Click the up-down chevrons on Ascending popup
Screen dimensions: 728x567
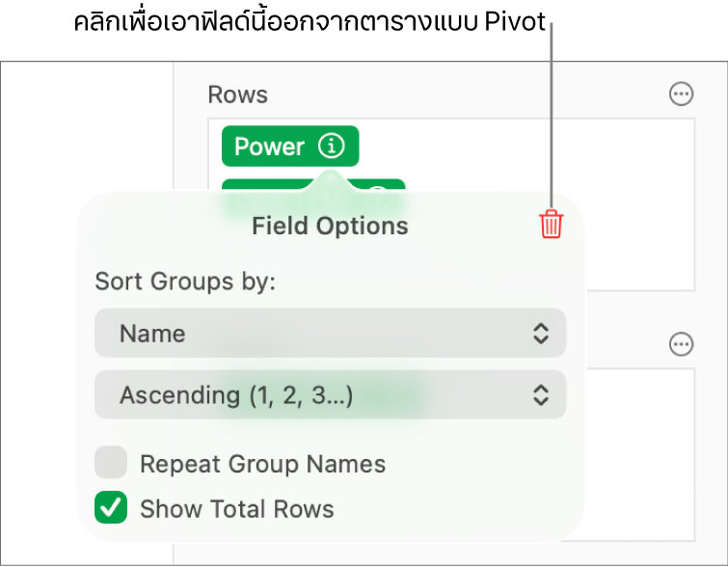pos(541,394)
